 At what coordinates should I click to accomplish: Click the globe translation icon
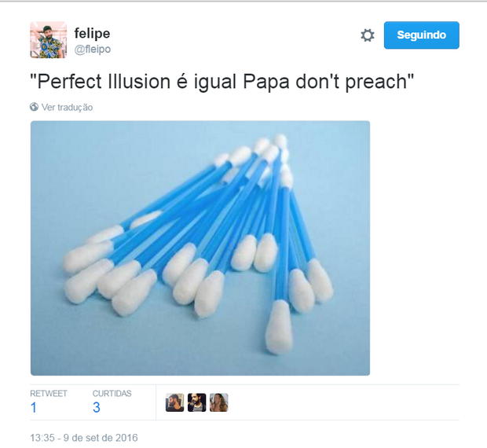pos(34,107)
